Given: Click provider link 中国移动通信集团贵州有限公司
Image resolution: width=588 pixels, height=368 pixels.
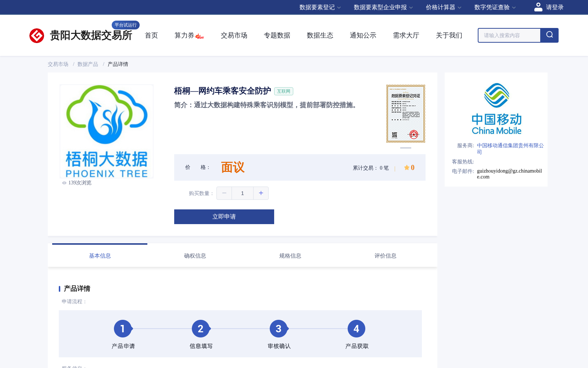Looking at the screenshot, I should [x=510, y=149].
